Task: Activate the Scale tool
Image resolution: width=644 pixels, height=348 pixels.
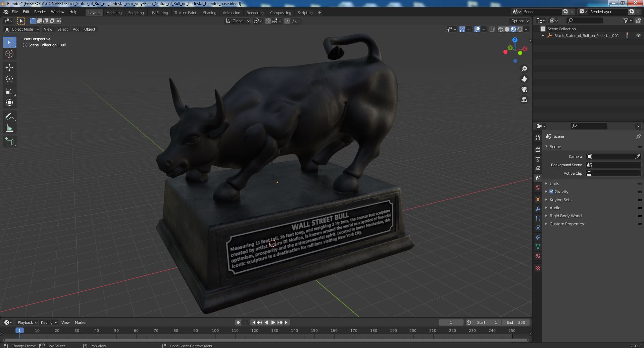Action: (x=9, y=91)
